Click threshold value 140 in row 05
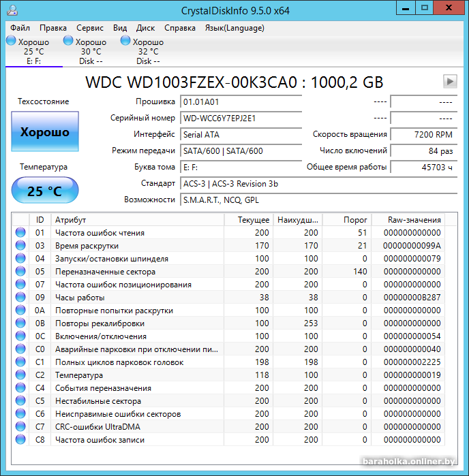 (x=360, y=272)
